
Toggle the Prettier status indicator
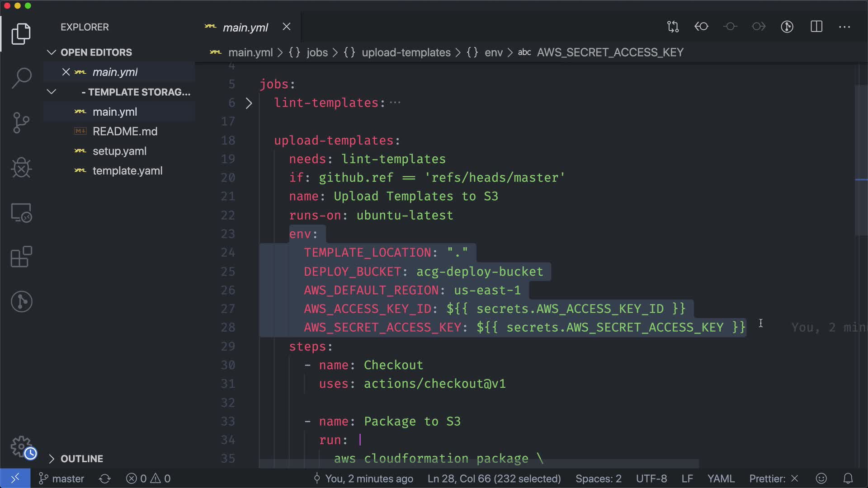click(774, 479)
